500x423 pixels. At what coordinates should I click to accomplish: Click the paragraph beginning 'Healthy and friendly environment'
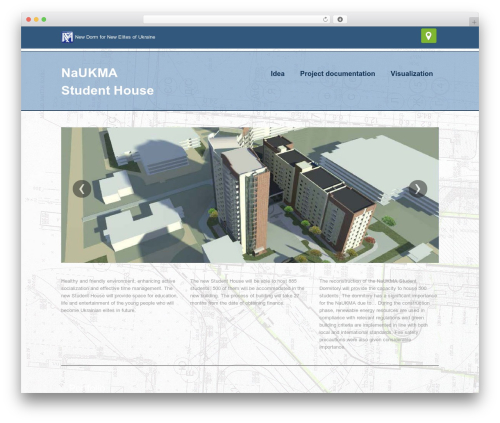(119, 296)
